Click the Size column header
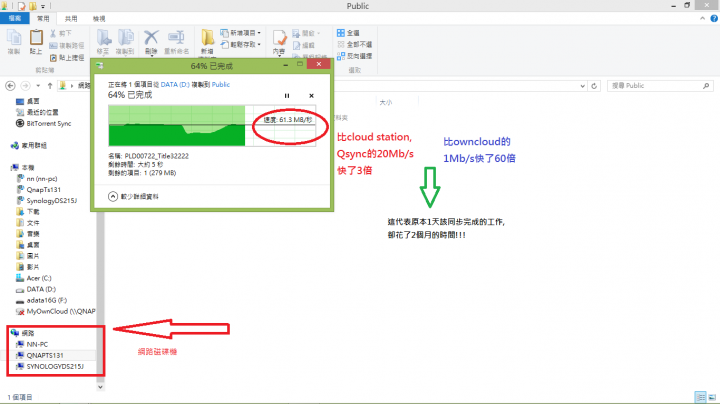This screenshot has height=404, width=720. [386, 102]
